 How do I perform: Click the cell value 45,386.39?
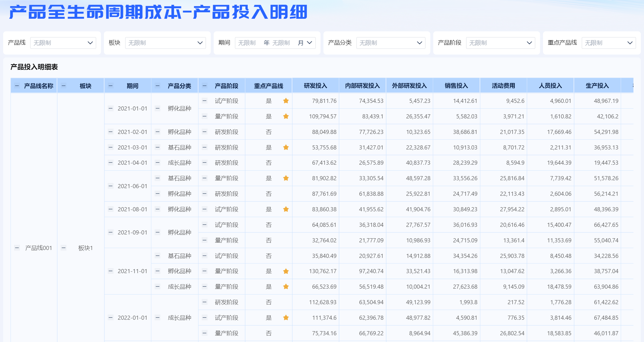(465, 333)
